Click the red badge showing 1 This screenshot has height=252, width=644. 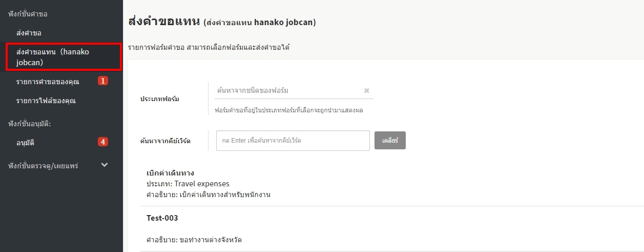pos(103,81)
